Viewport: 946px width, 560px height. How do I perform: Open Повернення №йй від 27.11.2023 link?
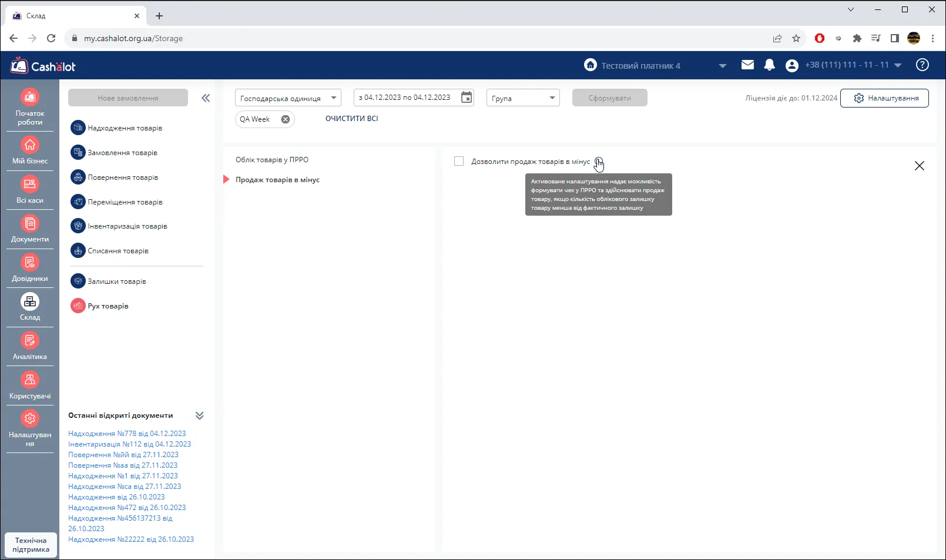[x=123, y=454]
